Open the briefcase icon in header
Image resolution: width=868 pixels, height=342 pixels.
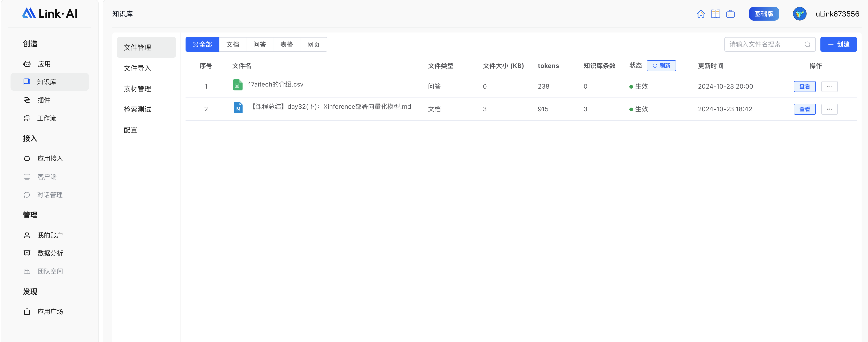pyautogui.click(x=730, y=14)
